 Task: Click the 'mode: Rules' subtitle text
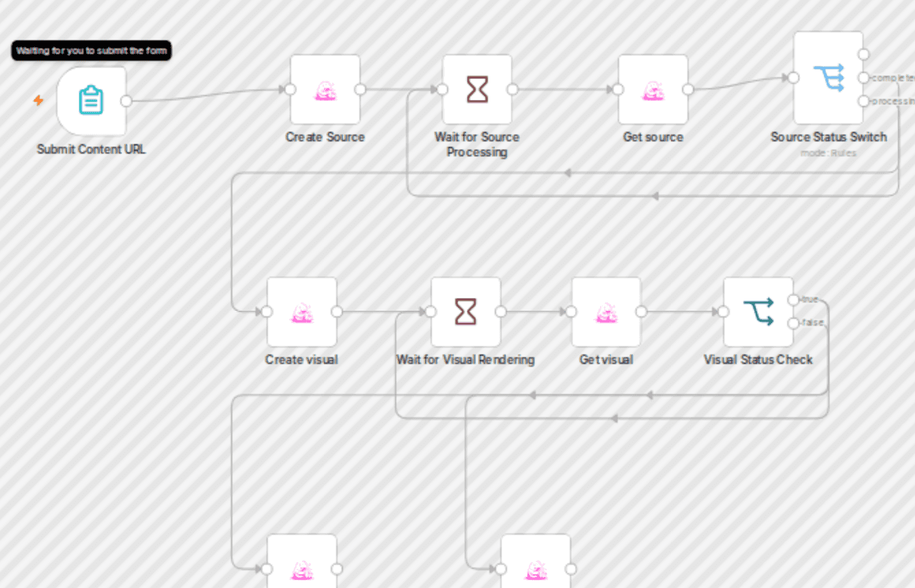coord(829,153)
